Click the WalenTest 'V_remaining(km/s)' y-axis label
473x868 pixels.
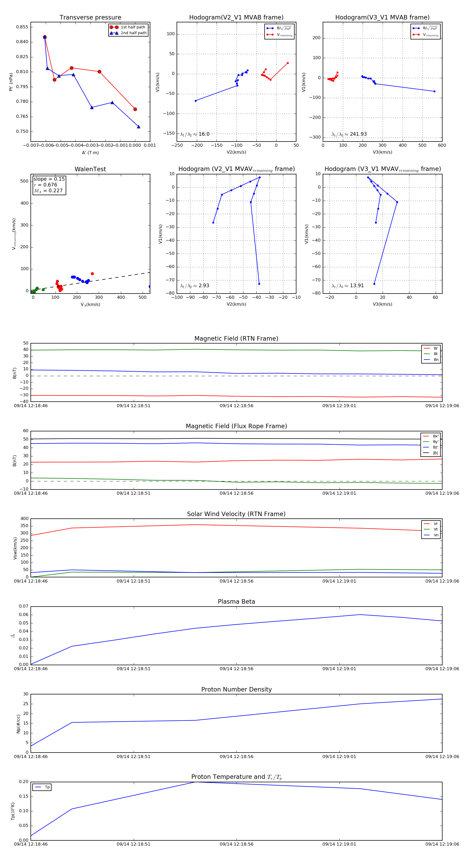14,234
